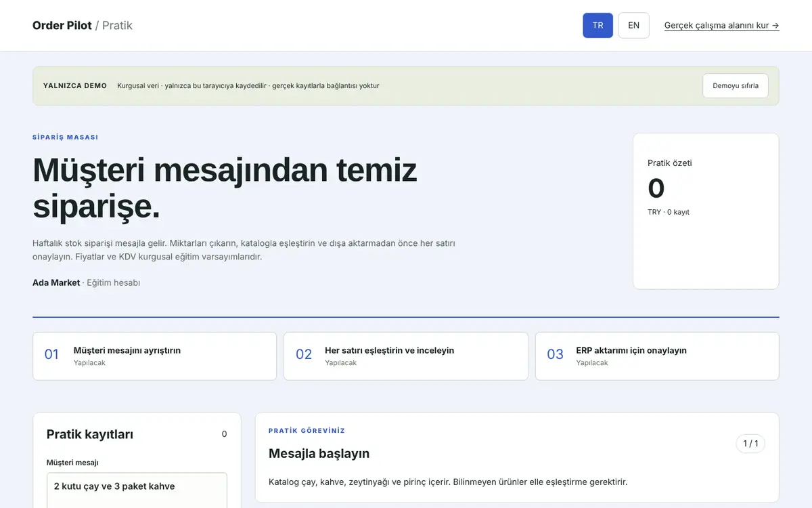The height and width of the screenshot is (508, 812).
Task: Click the Pratik breadcrumb text
Action: click(117, 26)
